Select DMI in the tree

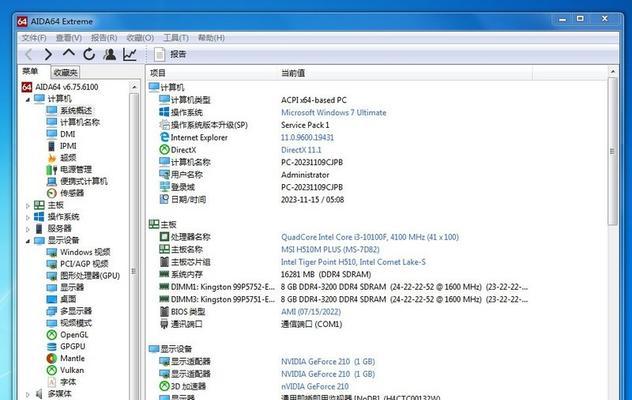(x=67, y=134)
